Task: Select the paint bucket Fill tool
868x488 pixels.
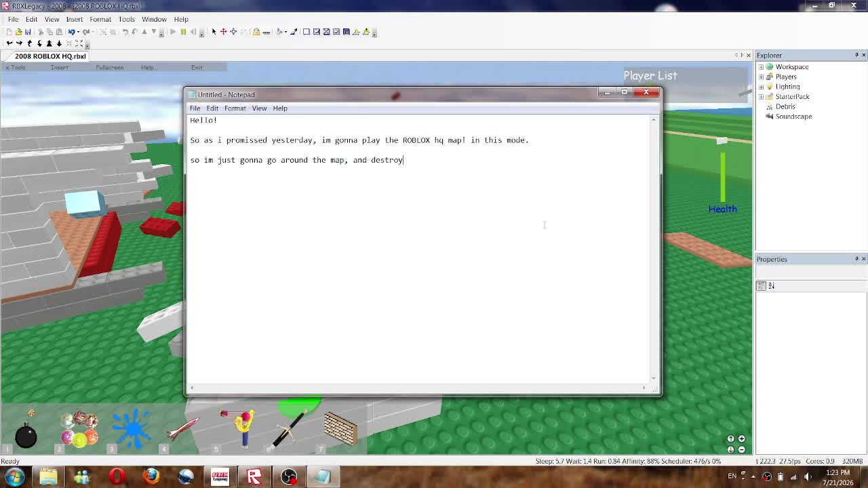Action: (278, 32)
